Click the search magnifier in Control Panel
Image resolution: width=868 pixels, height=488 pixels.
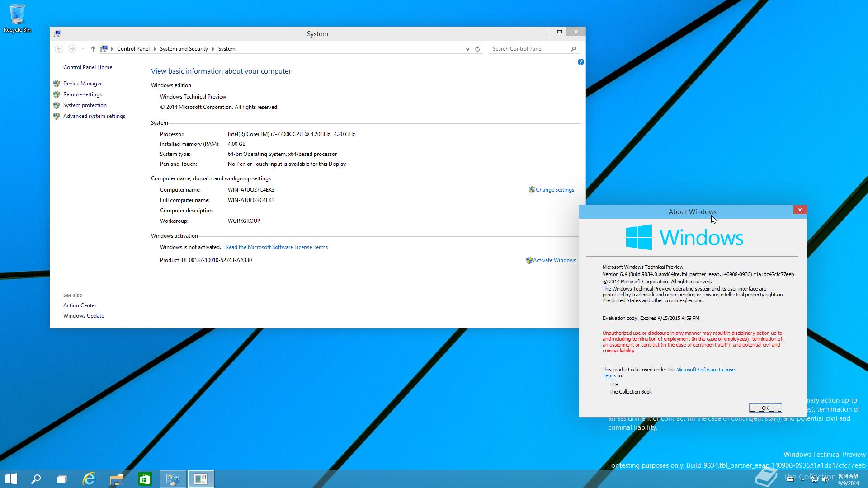pyautogui.click(x=573, y=49)
